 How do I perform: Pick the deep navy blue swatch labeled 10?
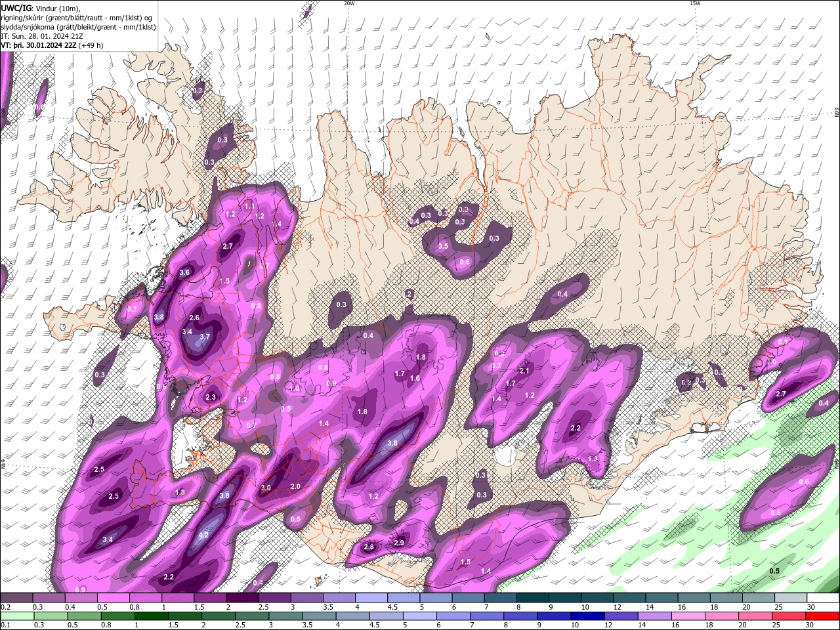(587, 616)
